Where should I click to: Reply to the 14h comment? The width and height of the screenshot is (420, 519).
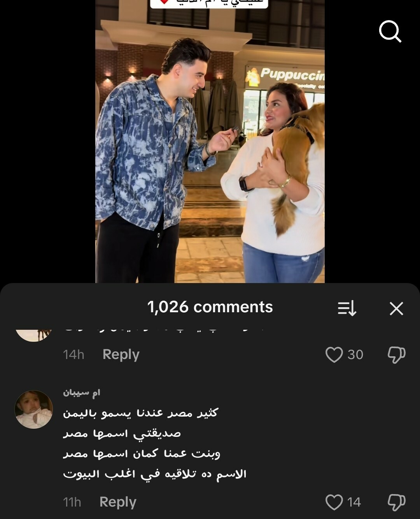click(x=121, y=355)
